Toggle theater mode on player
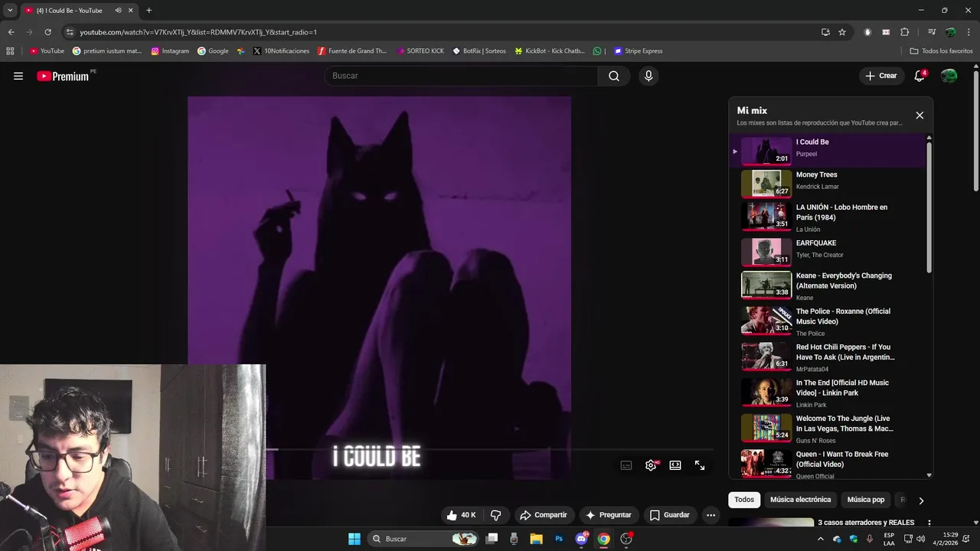The height and width of the screenshot is (551, 980). pos(675,465)
